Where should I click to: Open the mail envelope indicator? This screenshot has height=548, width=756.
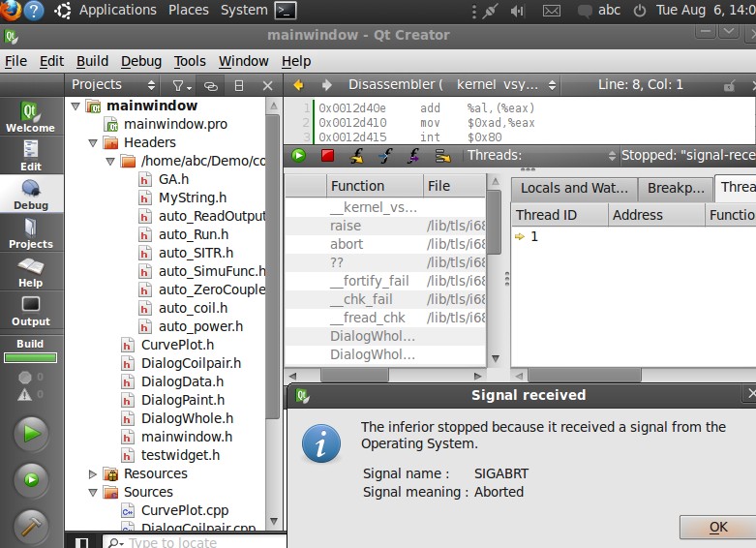point(552,10)
